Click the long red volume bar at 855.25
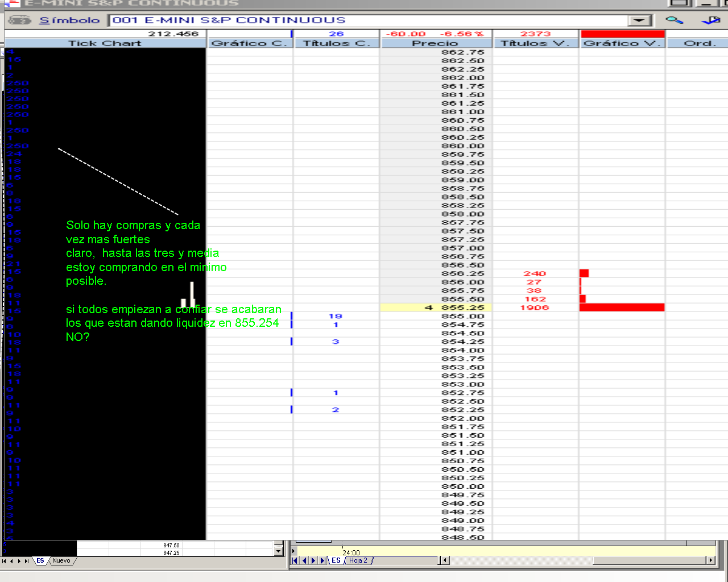 click(622, 307)
